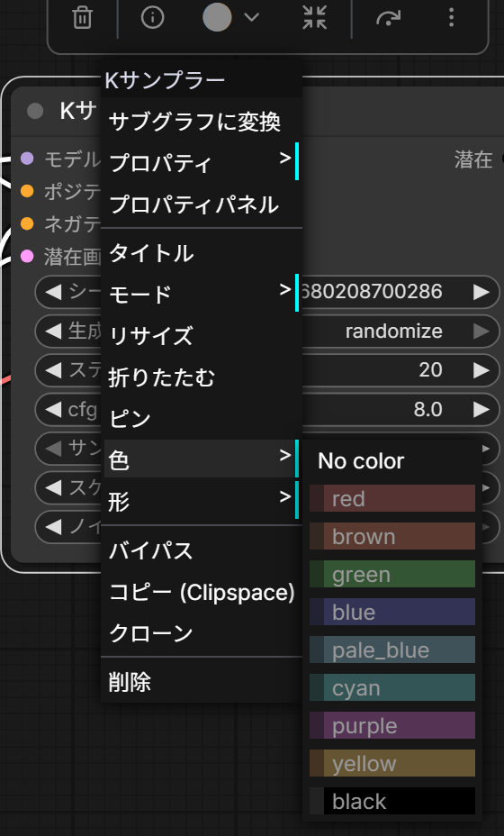
Task: Increase cfg value 8.0 with right arrow
Action: pos(481,410)
